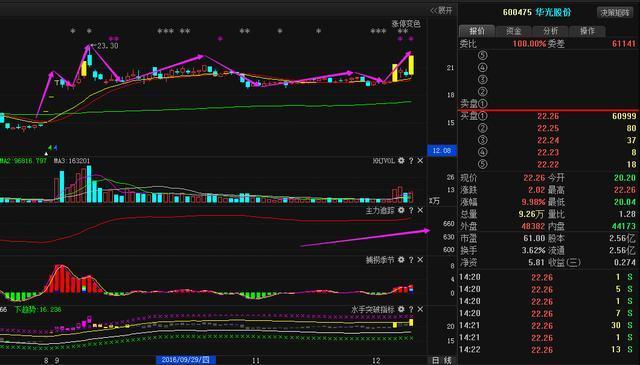
Task: Open settings gear for 水手突破指标 panel
Action: click(401, 309)
